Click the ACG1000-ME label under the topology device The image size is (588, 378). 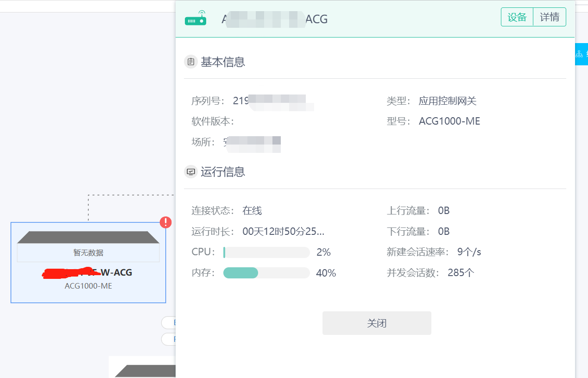click(88, 286)
